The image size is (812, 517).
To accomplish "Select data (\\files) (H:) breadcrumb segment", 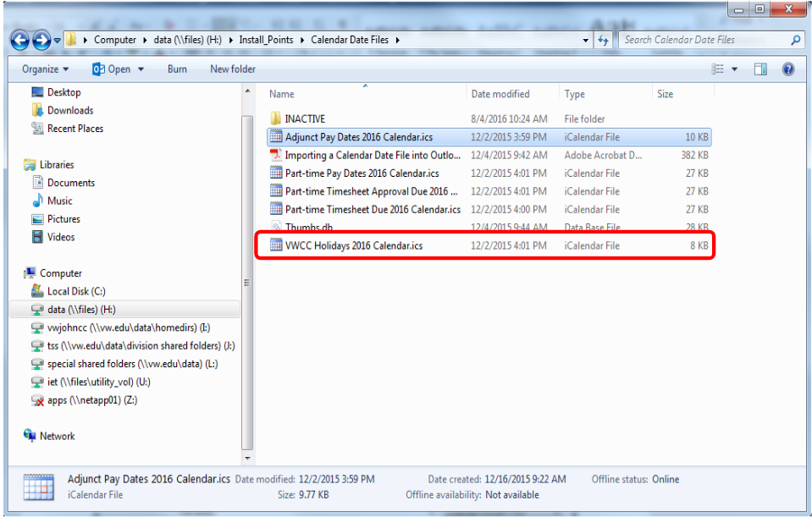I will (x=187, y=40).
